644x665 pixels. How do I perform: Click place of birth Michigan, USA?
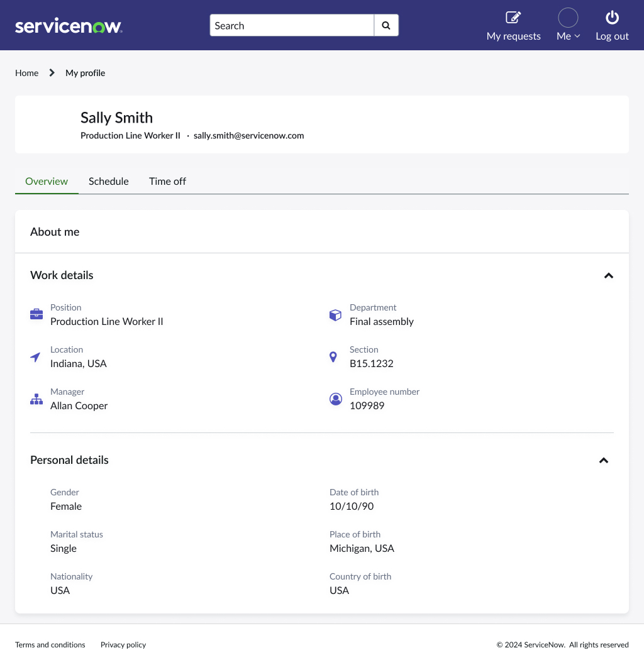point(362,548)
